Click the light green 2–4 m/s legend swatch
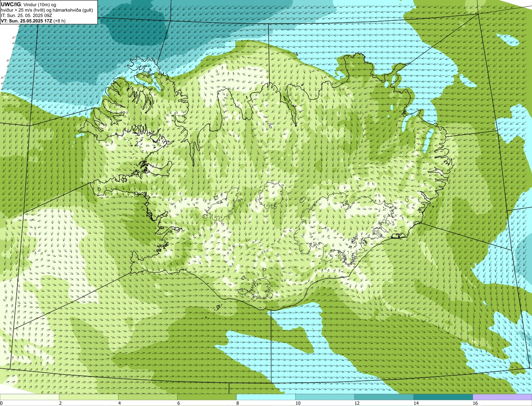The width and height of the screenshot is (532, 406). pyautogui.click(x=89, y=397)
